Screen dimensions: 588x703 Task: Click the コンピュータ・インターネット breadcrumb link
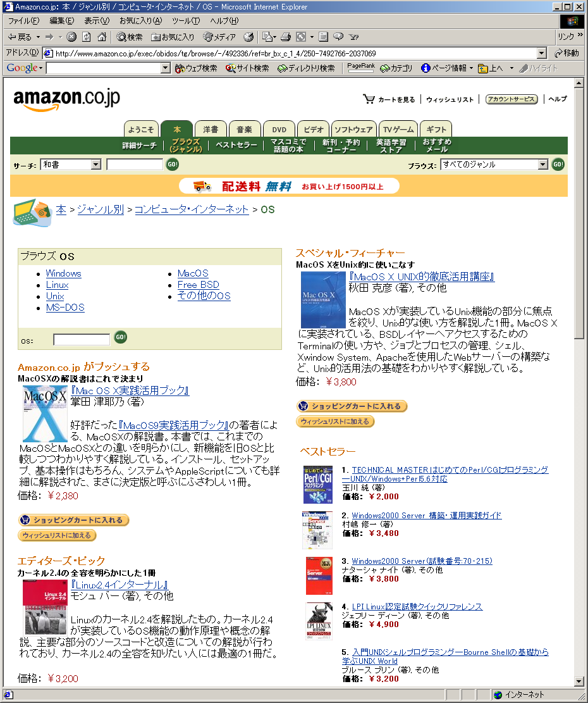192,209
